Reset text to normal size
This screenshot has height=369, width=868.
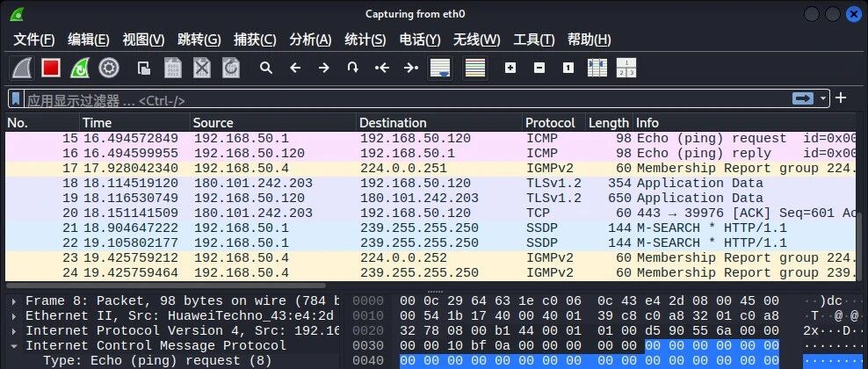tap(568, 68)
